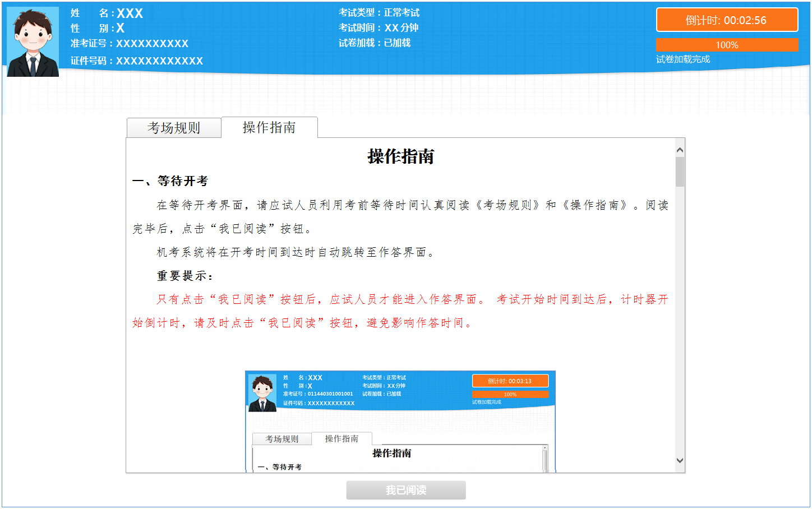Click the scrollbar down arrow
Image resolution: width=812 pixels, height=509 pixels.
coord(679,460)
